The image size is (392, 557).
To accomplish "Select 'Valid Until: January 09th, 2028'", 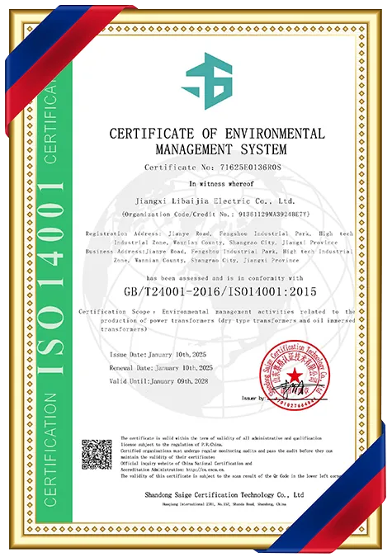I will click(x=158, y=381).
